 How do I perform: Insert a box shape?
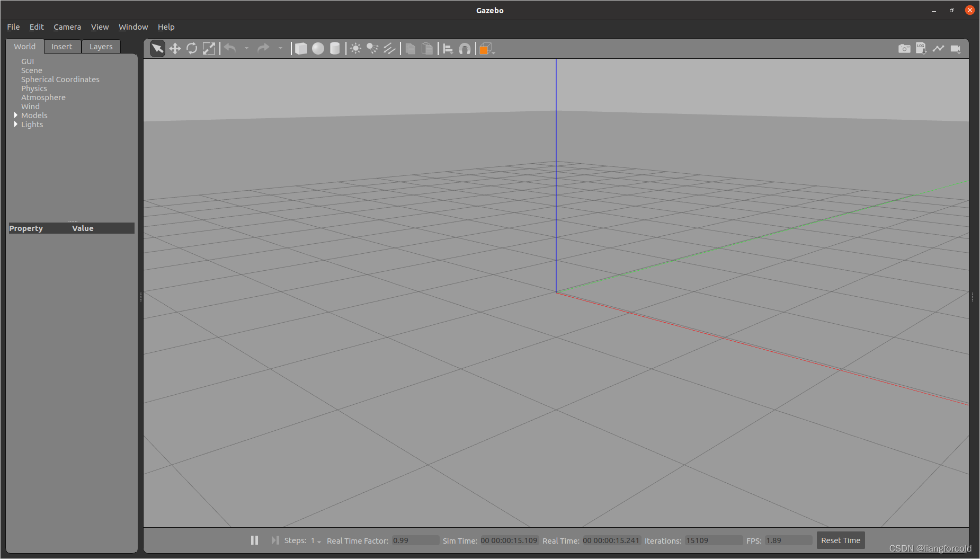pos(301,49)
